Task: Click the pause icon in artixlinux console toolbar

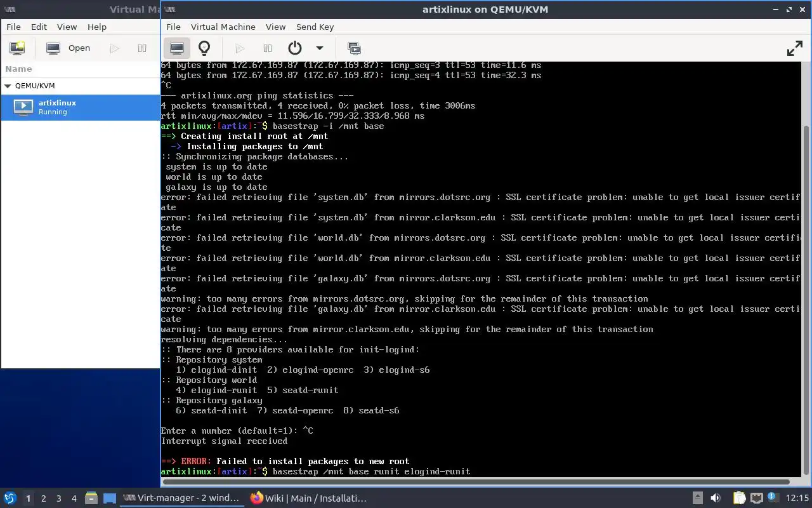Action: click(268, 48)
